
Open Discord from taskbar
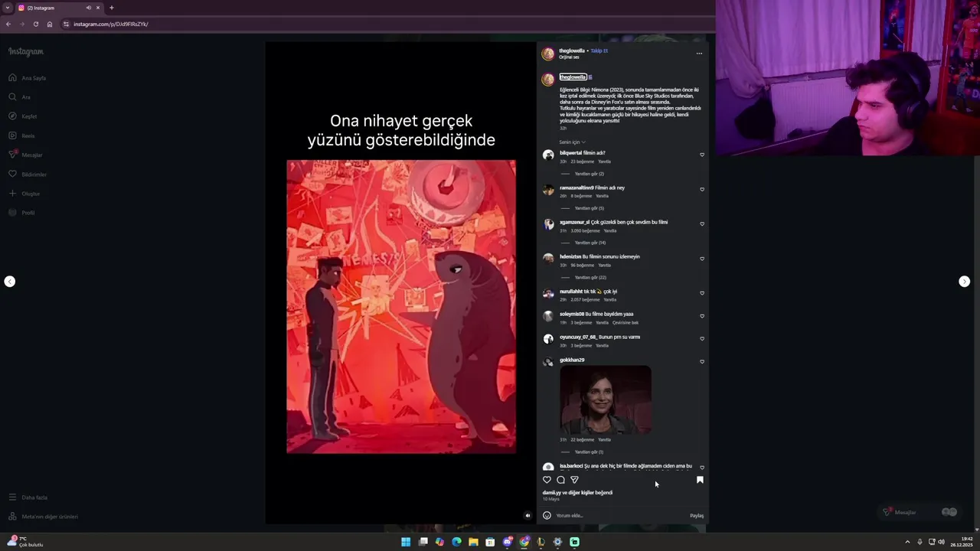(507, 542)
